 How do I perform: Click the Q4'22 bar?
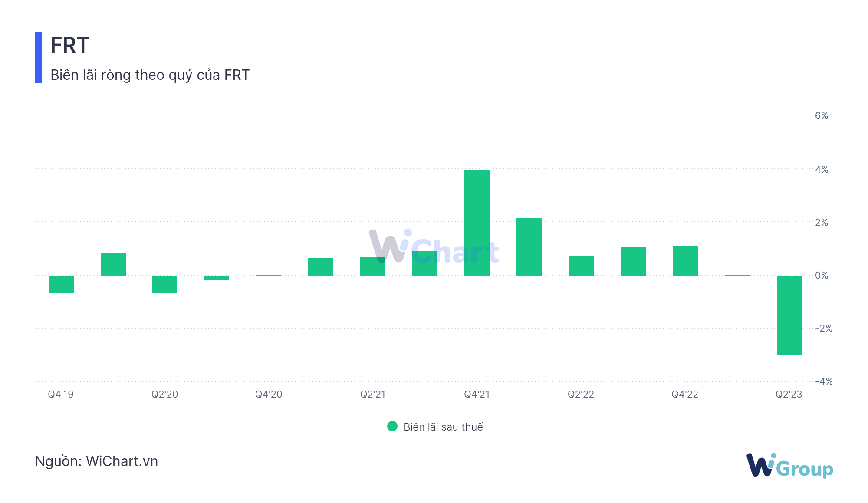[685, 261]
